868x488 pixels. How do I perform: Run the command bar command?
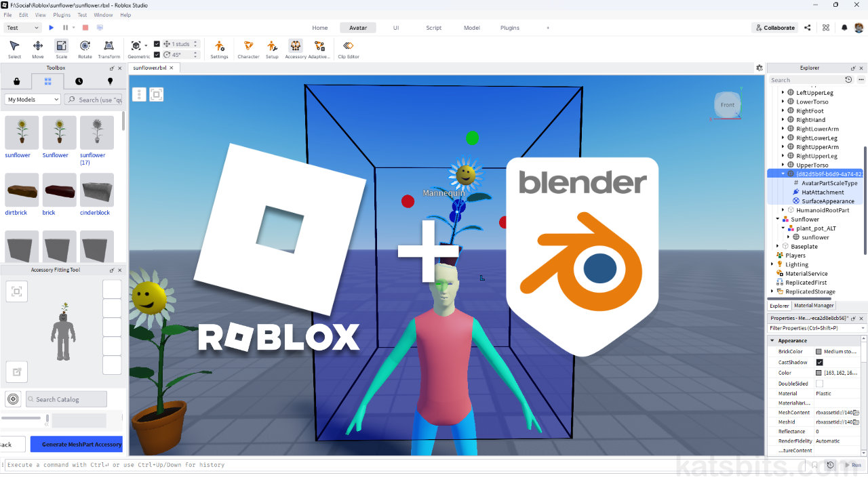(852, 465)
